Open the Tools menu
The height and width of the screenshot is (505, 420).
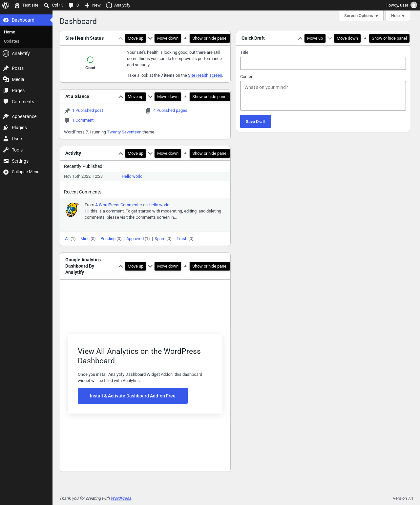26,150
